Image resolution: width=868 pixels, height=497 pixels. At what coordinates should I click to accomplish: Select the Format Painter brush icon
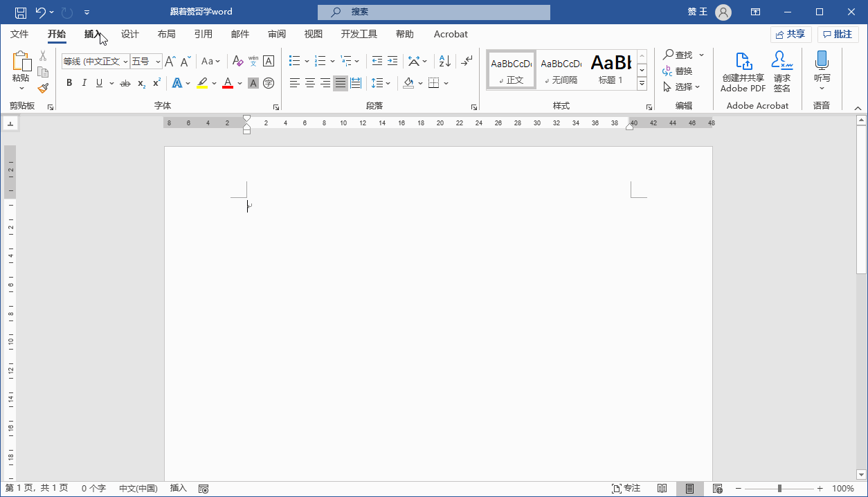43,88
